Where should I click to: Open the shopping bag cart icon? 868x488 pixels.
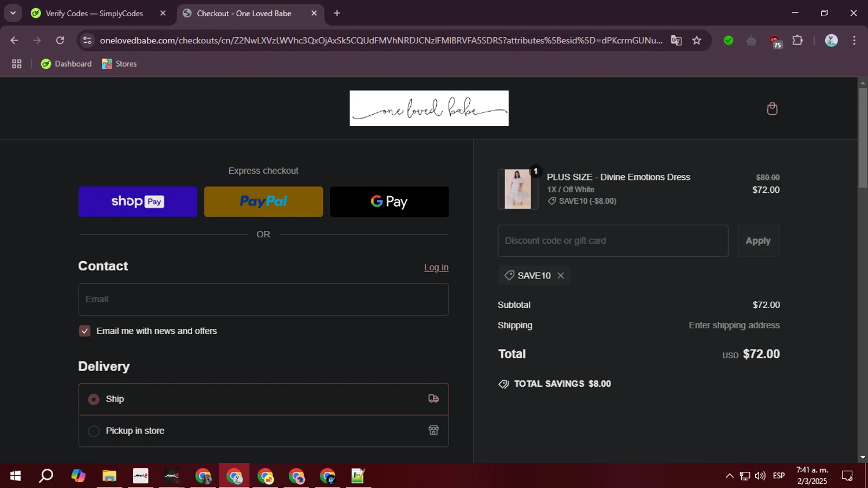[772, 108]
